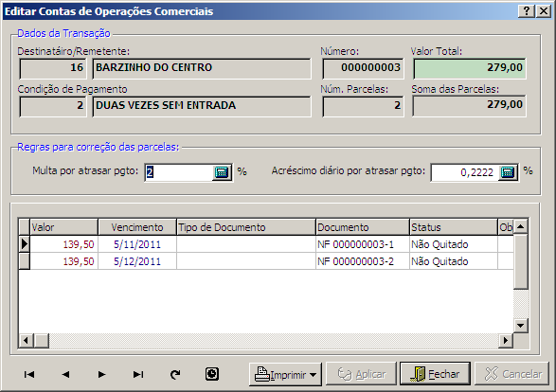The height and width of the screenshot is (392, 556).
Task: Click the Cancelar button
Action: pyautogui.click(x=511, y=374)
